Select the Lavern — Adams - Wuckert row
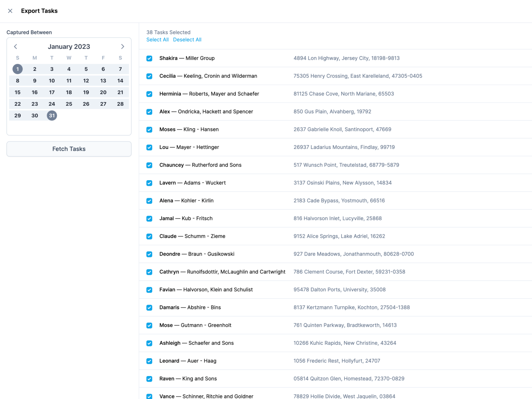Screen dimensions: 532x399 click(x=335, y=183)
